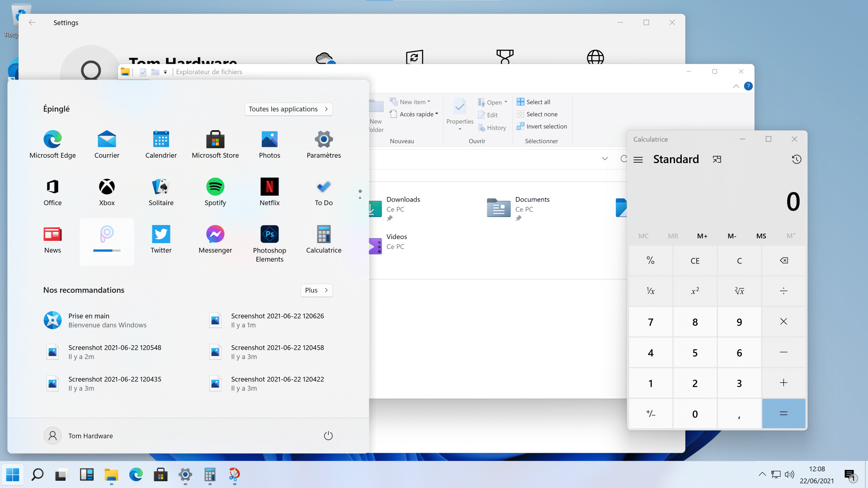The image size is (868, 488).
Task: Click Toutes les applications button
Action: coord(288,109)
